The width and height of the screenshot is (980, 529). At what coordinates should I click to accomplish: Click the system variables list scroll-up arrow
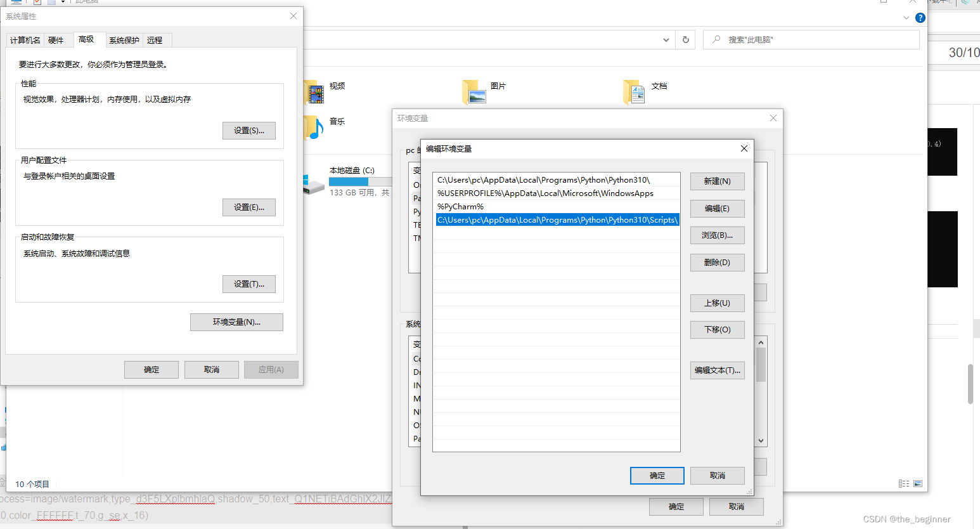[761, 343]
